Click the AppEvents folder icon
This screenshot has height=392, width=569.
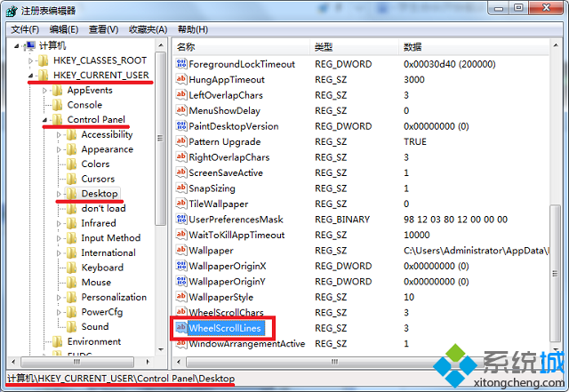tap(57, 90)
